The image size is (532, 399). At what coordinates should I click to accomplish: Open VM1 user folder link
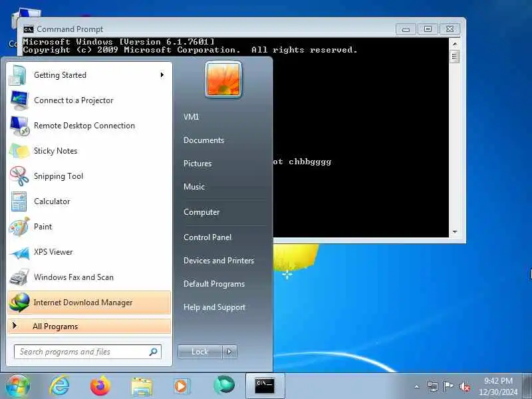pyautogui.click(x=191, y=117)
